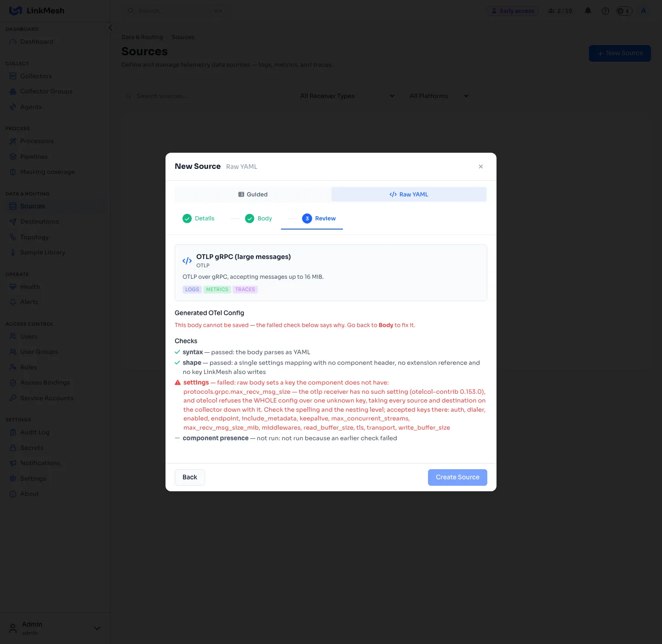
Task: Click the Search sources input field
Action: (206, 96)
